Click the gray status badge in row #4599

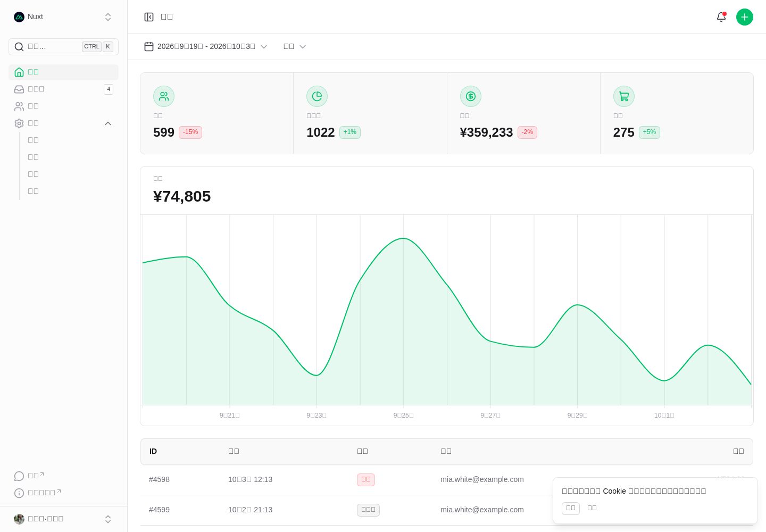368,510
